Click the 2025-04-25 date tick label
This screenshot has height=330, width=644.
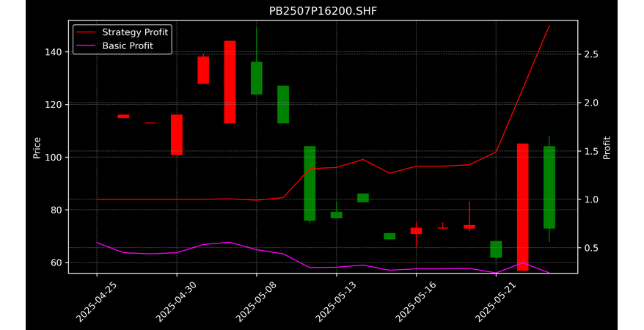tap(97, 301)
